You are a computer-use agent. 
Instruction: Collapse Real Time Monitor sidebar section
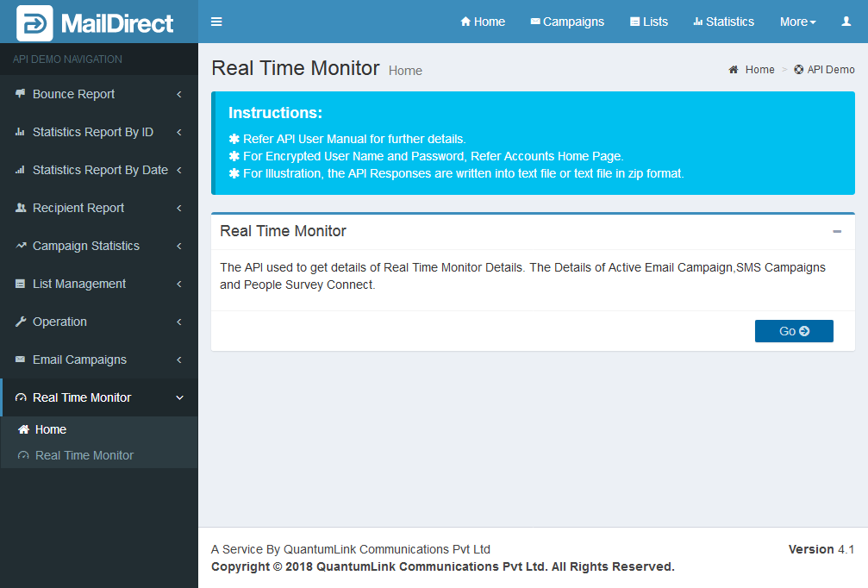[x=179, y=397]
